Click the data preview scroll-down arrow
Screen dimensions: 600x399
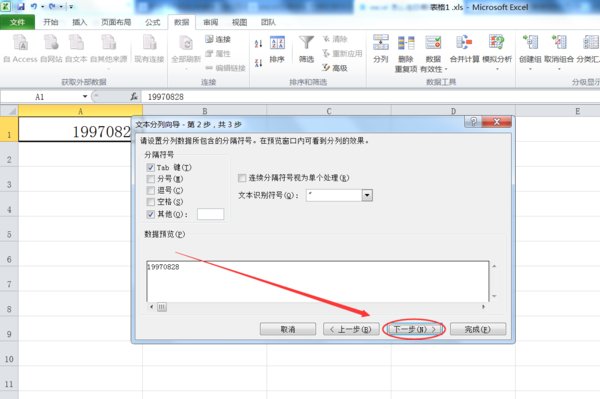(x=494, y=296)
